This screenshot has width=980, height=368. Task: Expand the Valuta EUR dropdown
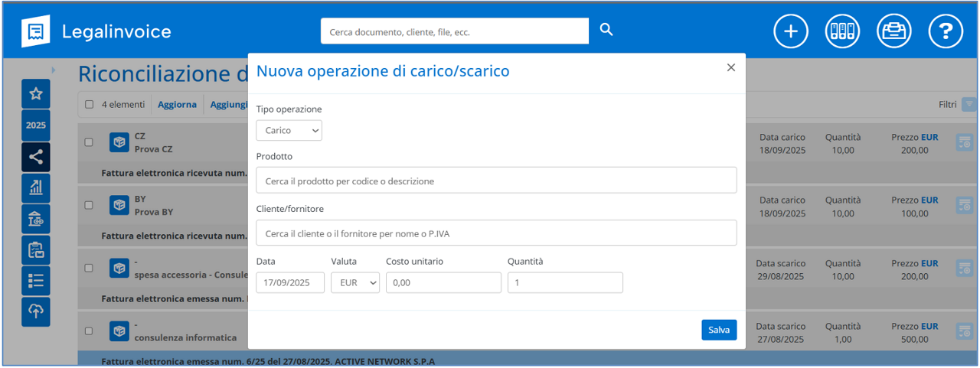point(354,283)
